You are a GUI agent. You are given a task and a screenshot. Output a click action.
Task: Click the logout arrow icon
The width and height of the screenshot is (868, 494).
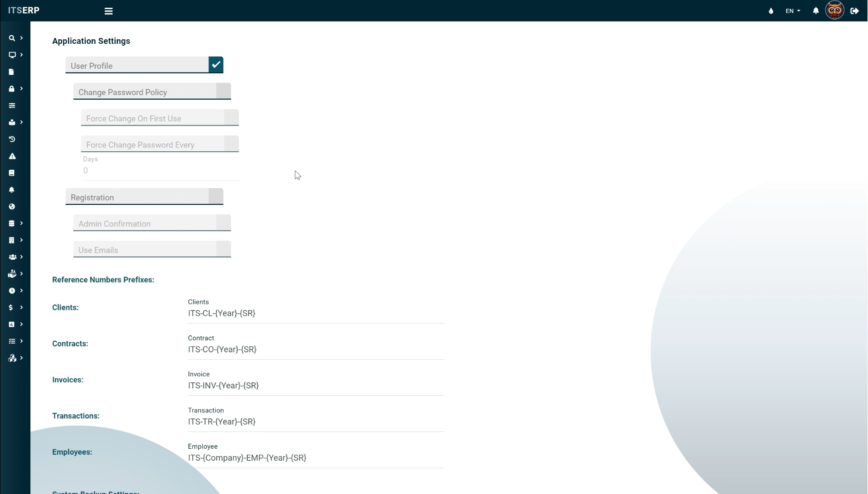coord(855,11)
